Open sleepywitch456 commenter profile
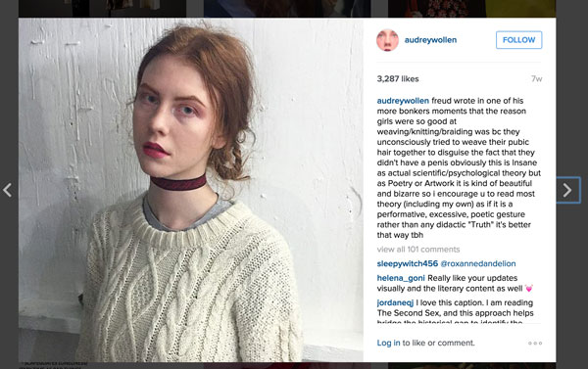The image size is (588, 369). pos(408,263)
